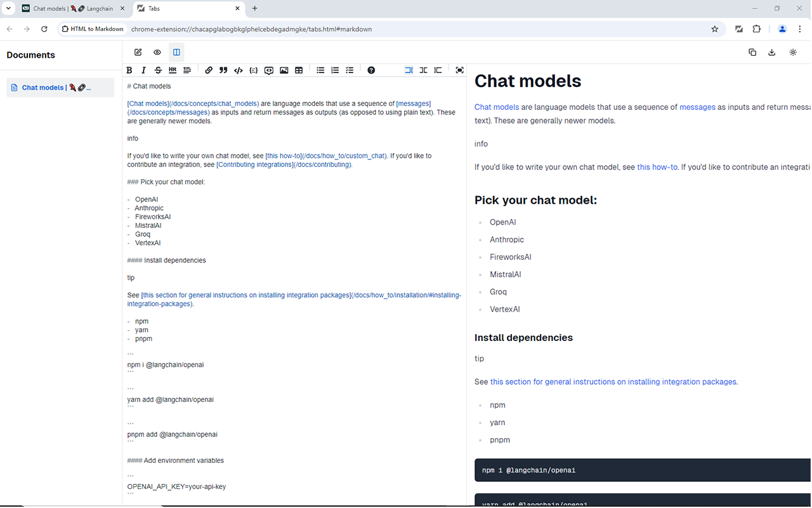
Task: Insert an ordered numbered list
Action: [335, 70]
